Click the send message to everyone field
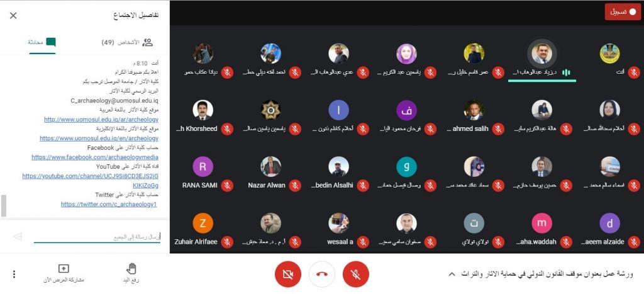Viewport: 644px width, 294px height. (97, 237)
